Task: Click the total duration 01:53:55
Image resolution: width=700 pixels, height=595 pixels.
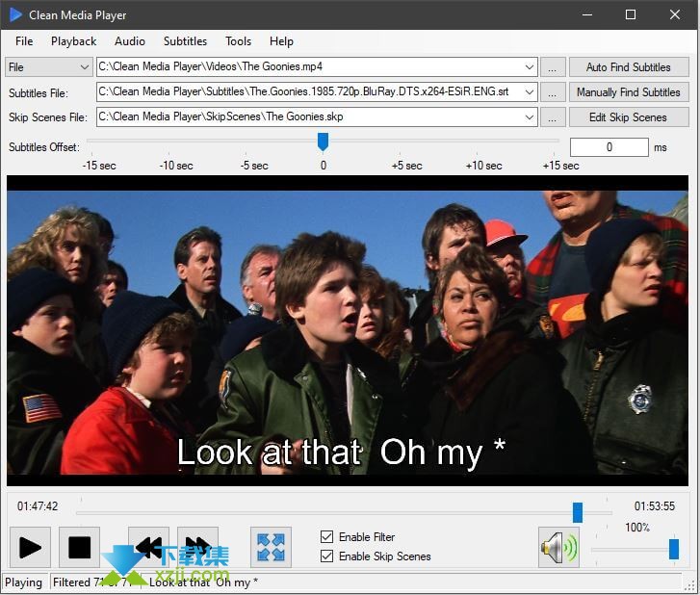Action: click(655, 506)
